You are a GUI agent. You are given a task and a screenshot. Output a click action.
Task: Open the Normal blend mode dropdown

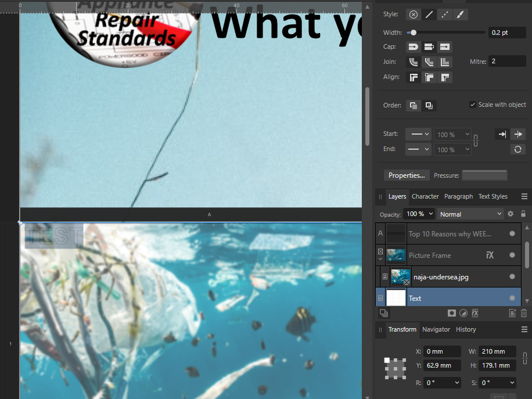470,214
